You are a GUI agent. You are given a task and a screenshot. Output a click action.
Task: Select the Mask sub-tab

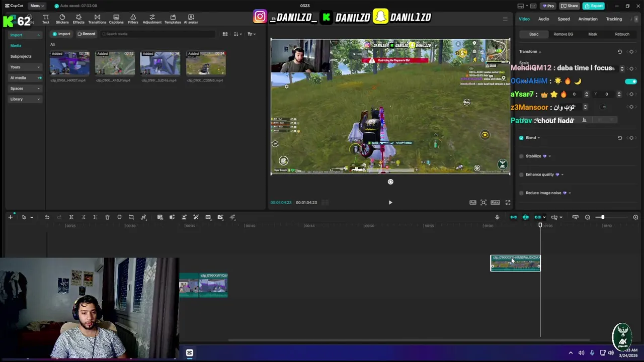(593, 34)
